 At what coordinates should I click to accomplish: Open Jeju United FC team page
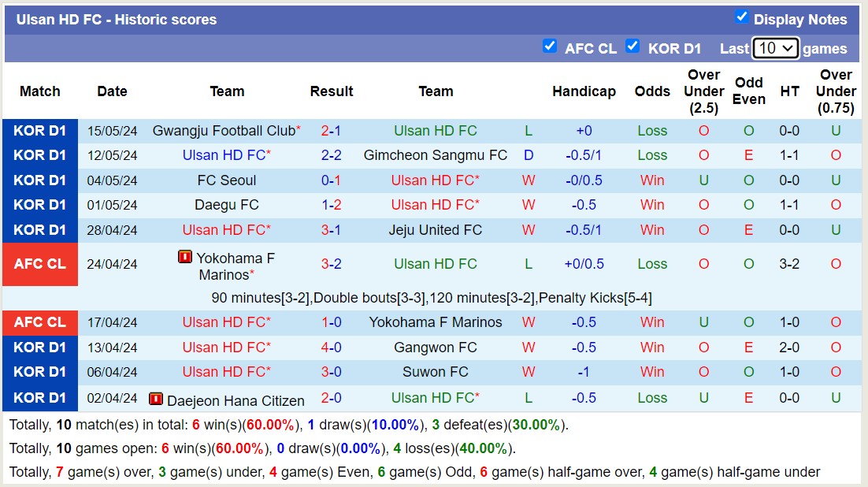coord(436,230)
